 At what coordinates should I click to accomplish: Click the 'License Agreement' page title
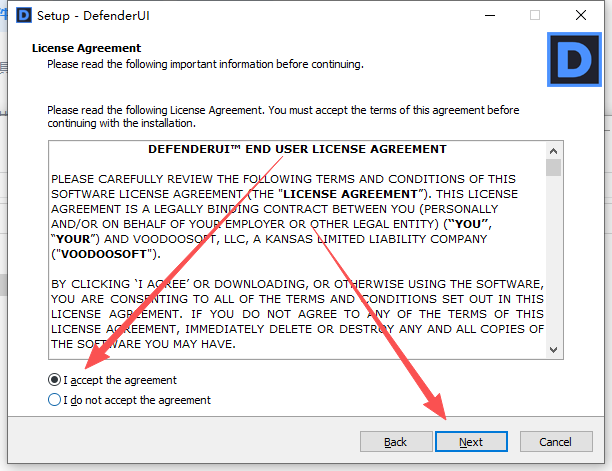tap(86, 48)
